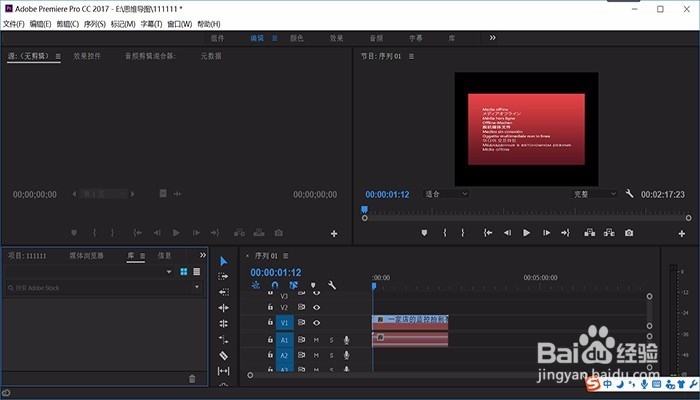Toggle V1 track targeting
The image size is (700, 400).
[x=284, y=322]
